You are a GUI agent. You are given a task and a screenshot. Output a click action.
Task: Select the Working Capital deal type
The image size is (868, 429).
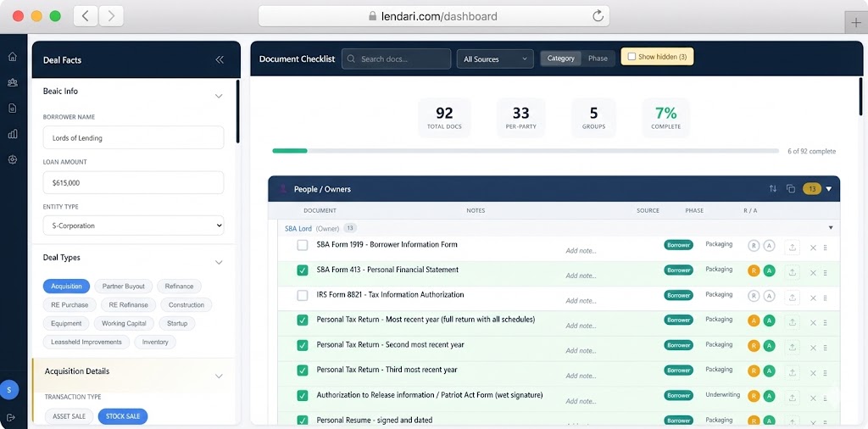tap(124, 323)
